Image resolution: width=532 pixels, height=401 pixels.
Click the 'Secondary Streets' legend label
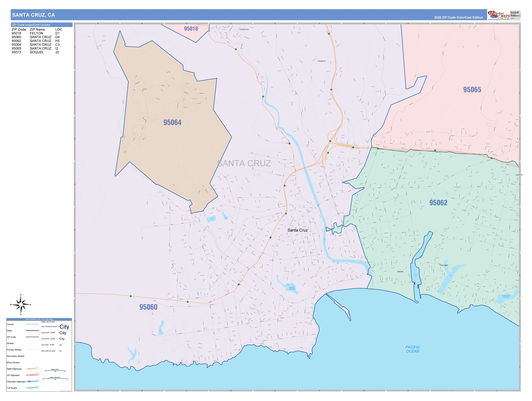pyautogui.click(x=16, y=356)
